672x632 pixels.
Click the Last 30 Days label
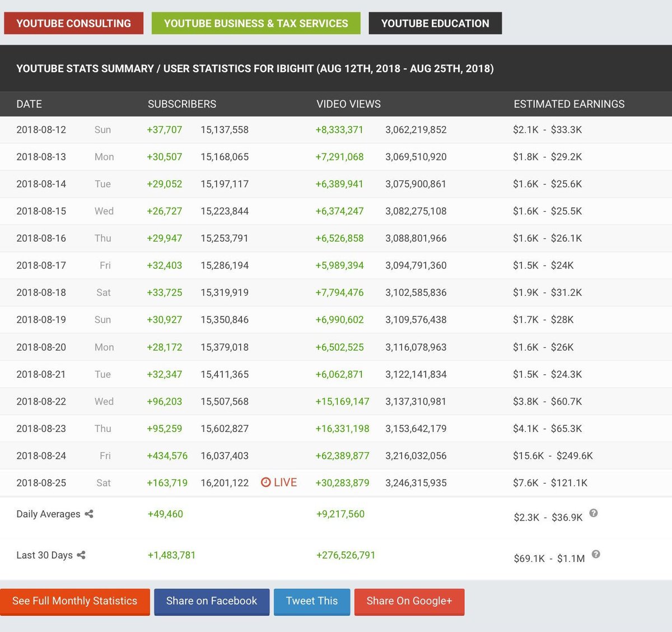pos(44,555)
